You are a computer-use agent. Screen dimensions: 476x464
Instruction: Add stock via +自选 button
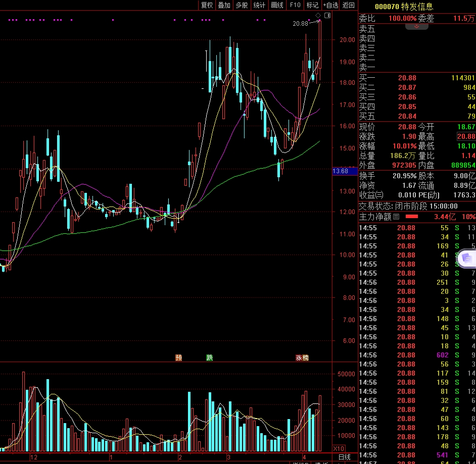(330, 5)
